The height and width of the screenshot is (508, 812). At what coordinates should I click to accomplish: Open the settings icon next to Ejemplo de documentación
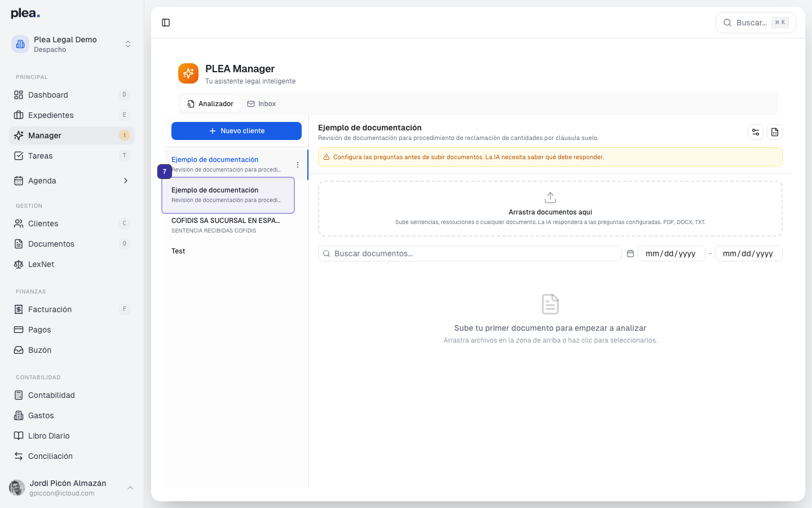point(756,132)
